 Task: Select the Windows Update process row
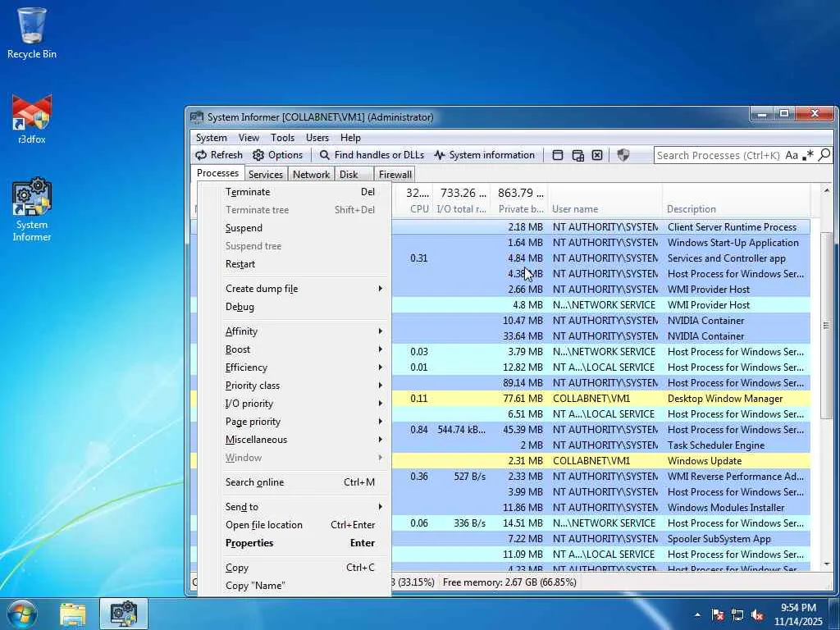coord(600,461)
